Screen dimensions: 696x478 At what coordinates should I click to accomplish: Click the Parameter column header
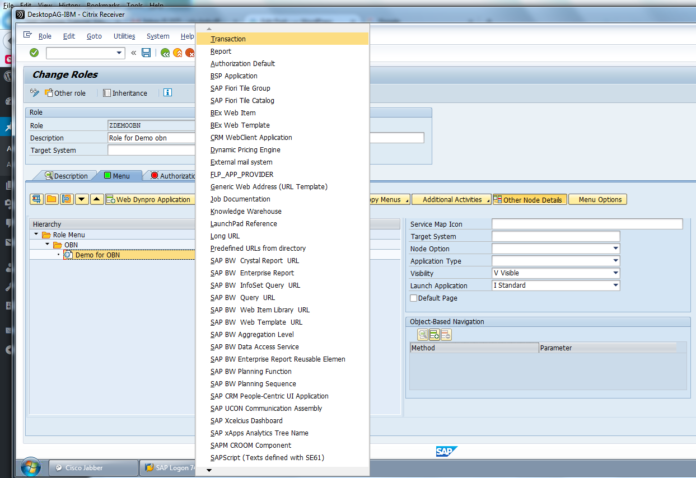607,348
